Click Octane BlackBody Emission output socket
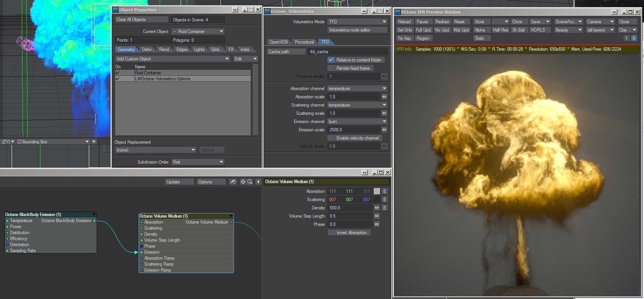 click(94, 221)
